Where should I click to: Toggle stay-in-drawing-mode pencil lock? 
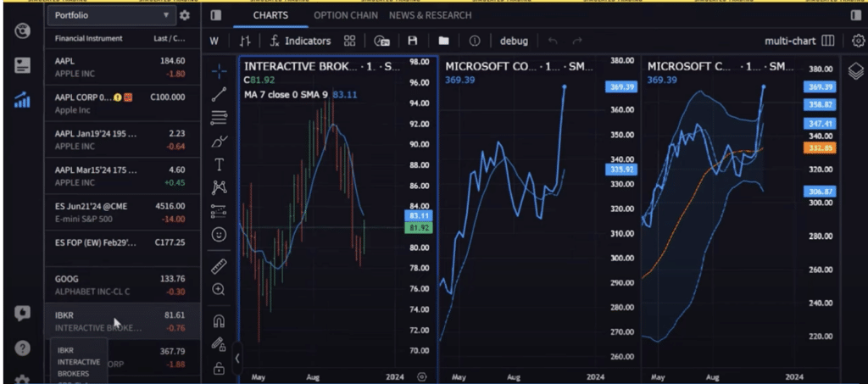pyautogui.click(x=220, y=344)
